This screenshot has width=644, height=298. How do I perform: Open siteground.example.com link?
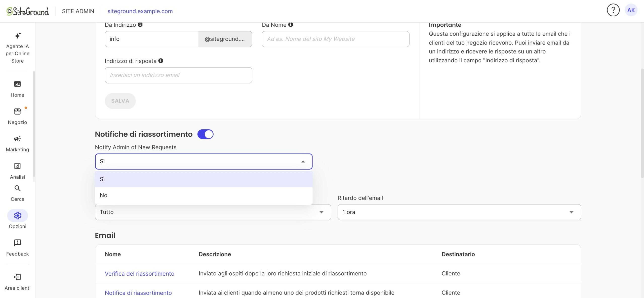pos(140,11)
